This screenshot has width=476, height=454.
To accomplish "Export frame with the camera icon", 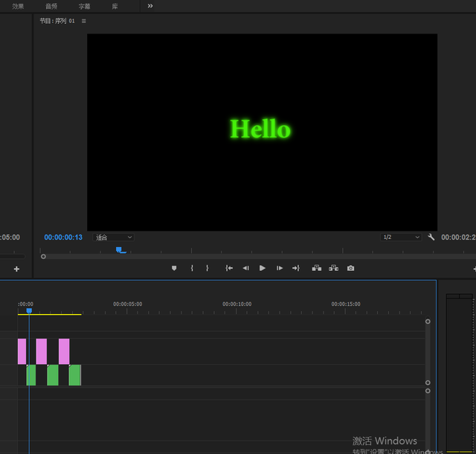I will coord(350,268).
